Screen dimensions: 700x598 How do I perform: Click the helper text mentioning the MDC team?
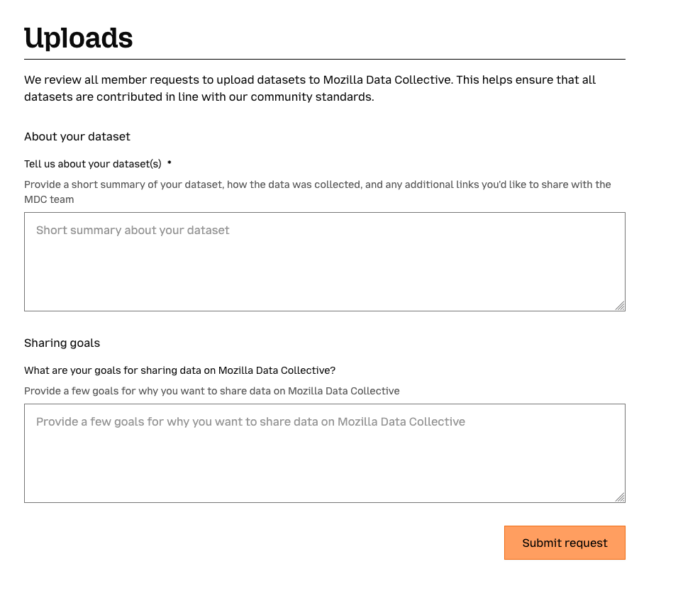pyautogui.click(x=317, y=192)
